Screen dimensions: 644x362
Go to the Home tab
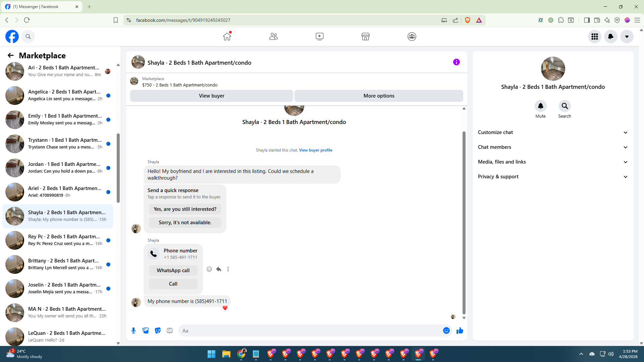point(227,37)
